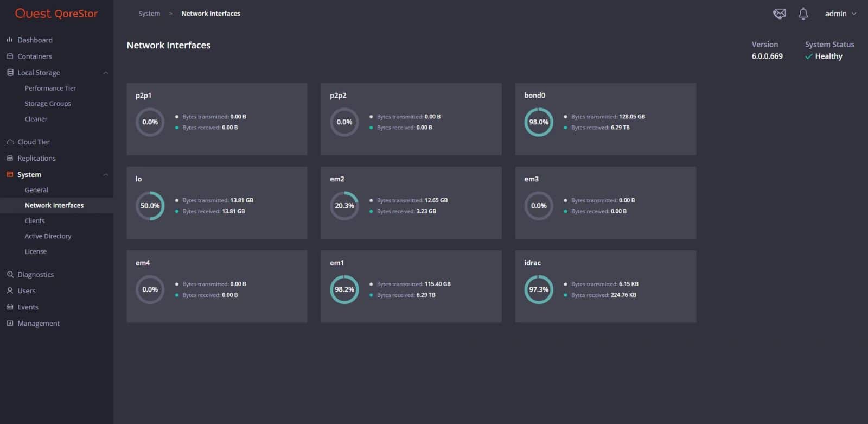Open the Events page

(x=28, y=307)
